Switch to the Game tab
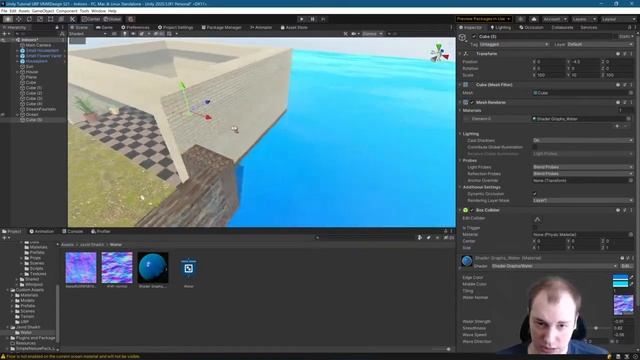The height and width of the screenshot is (360, 640). [x=104, y=27]
